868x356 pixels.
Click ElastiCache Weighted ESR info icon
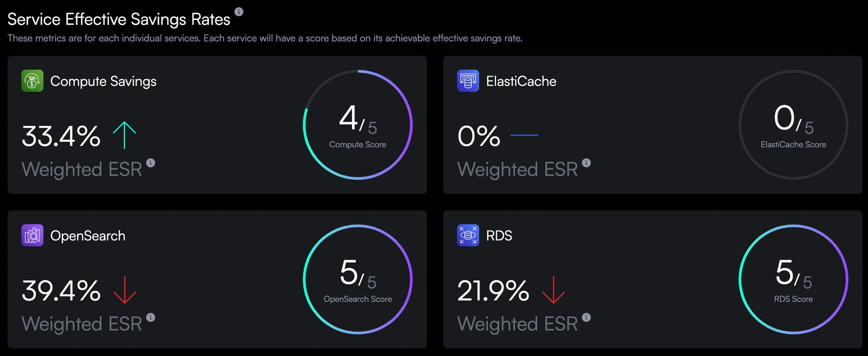pos(586,163)
